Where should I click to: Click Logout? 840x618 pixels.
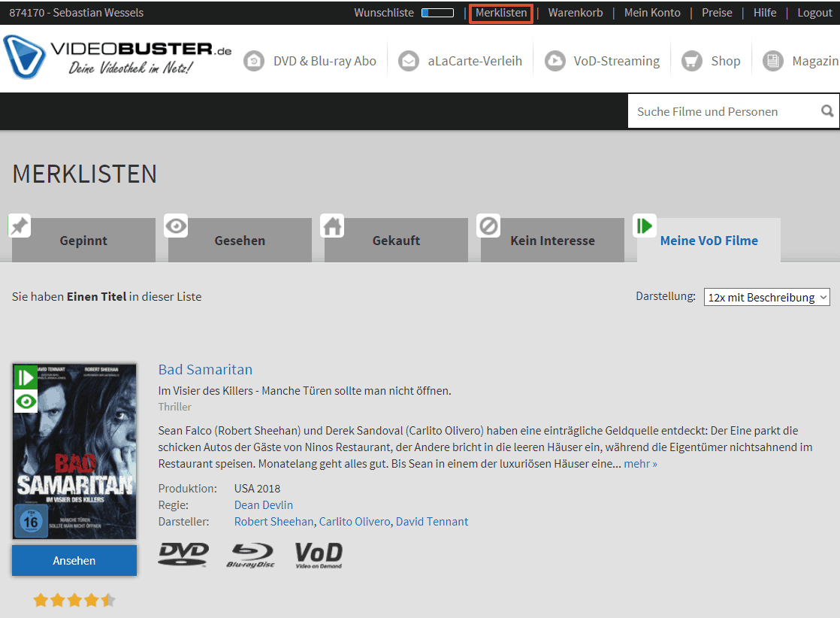(814, 13)
